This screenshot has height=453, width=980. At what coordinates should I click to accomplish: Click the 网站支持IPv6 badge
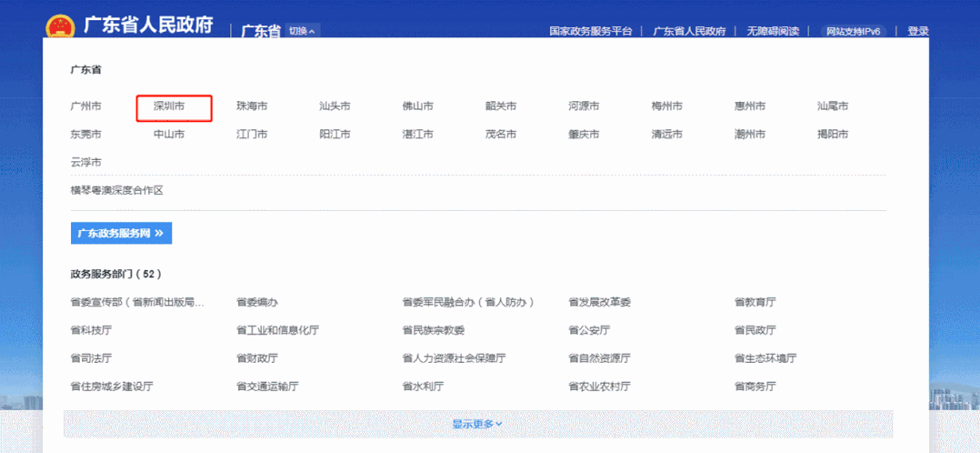point(853,31)
